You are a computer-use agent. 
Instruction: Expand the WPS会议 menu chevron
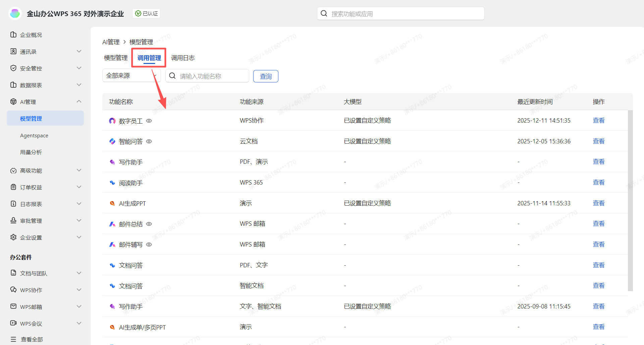click(x=79, y=323)
